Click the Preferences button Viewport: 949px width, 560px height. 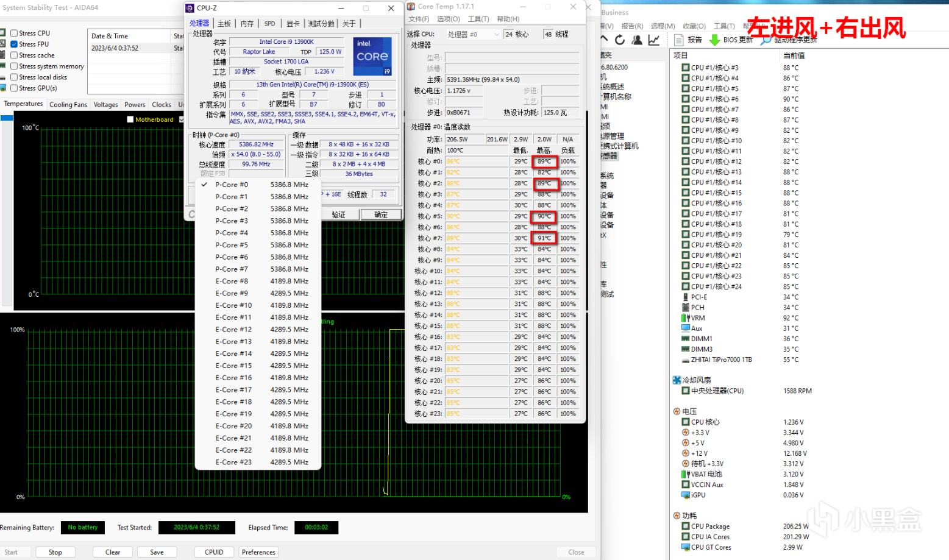[x=258, y=552]
